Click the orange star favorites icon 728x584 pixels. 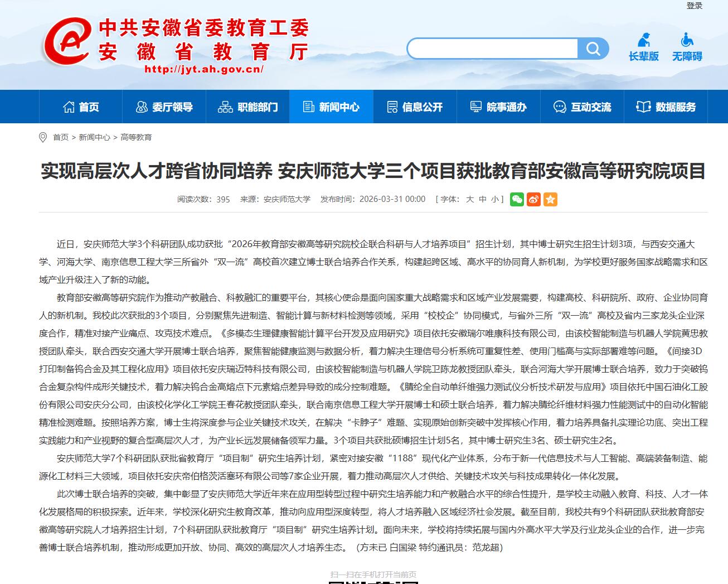click(x=550, y=199)
